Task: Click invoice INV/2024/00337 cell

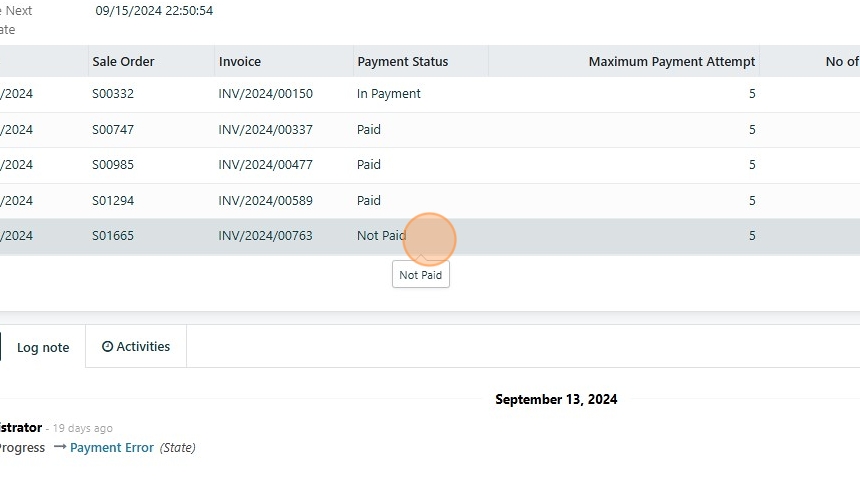Action: tap(266, 130)
